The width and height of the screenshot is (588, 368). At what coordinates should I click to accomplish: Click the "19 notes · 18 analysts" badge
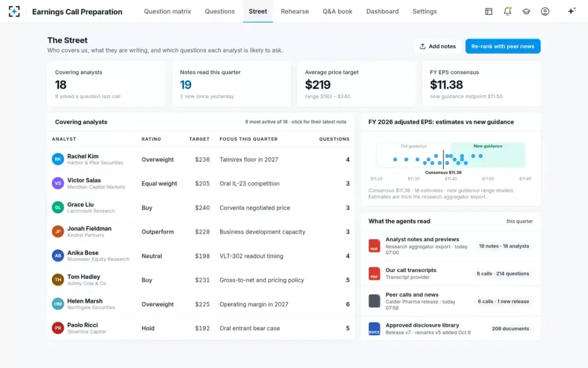point(504,246)
